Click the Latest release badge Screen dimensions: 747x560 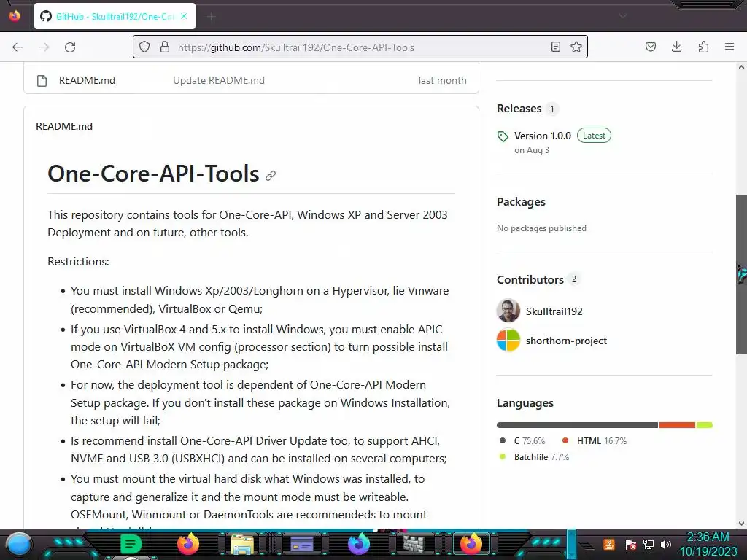(x=594, y=136)
